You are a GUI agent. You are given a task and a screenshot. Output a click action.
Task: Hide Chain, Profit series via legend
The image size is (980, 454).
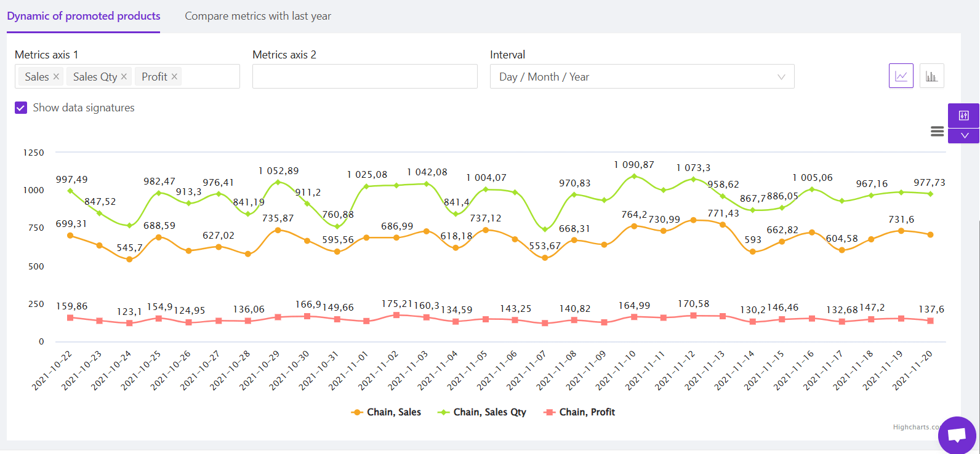(x=579, y=412)
